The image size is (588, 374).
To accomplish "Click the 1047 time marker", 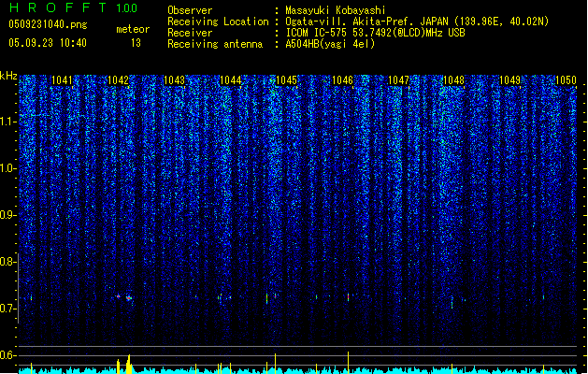I will (x=398, y=80).
